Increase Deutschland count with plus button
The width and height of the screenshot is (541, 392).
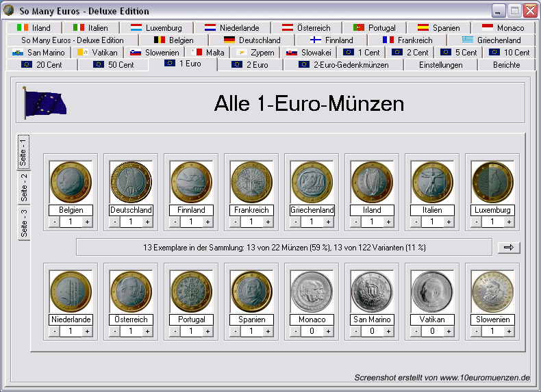[147, 222]
